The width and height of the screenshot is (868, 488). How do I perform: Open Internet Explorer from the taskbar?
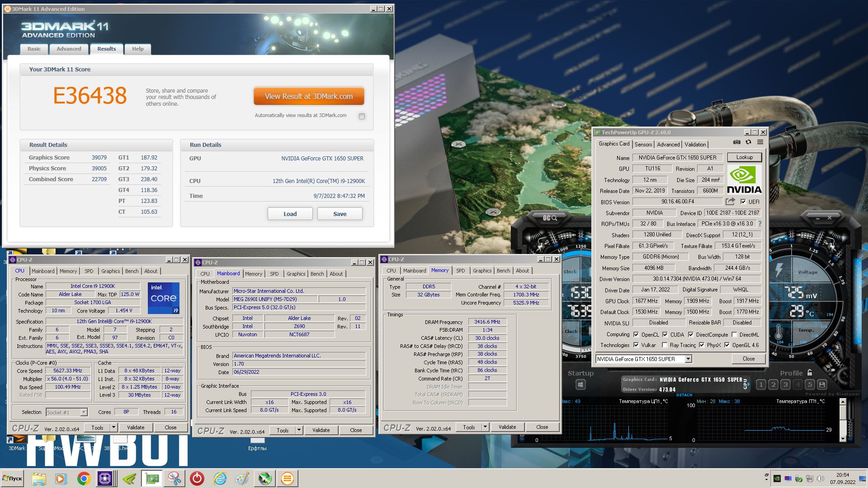point(220,479)
